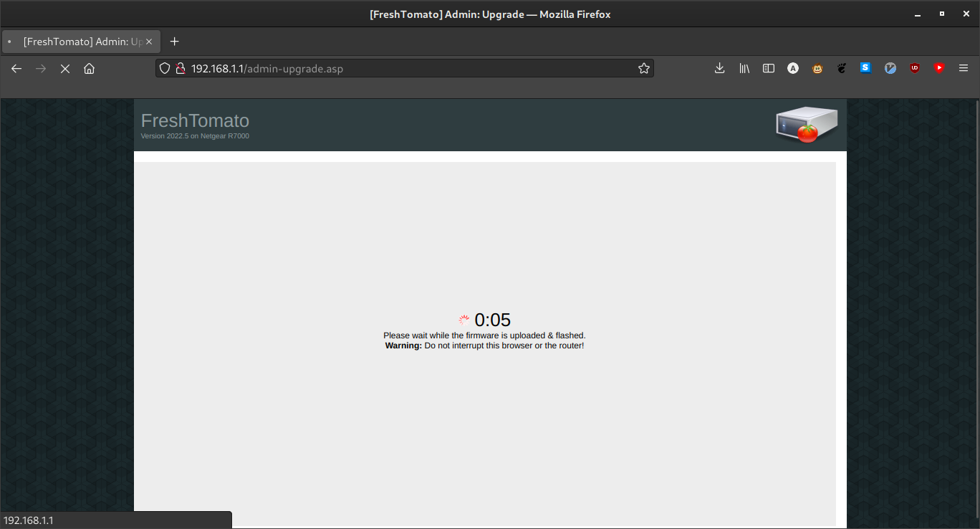Open the GNOME footprint extension icon
Image resolution: width=980 pixels, height=529 pixels.
tap(842, 68)
